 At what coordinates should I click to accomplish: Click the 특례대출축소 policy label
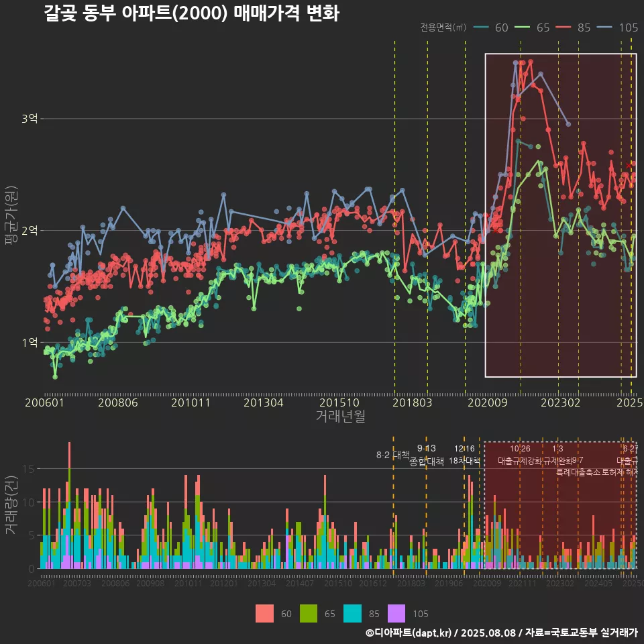[578, 472]
